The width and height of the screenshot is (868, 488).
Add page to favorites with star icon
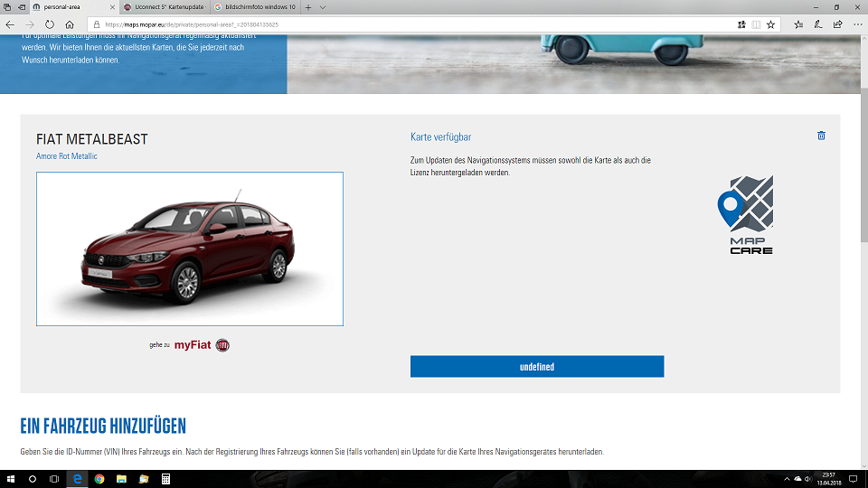coord(770,24)
